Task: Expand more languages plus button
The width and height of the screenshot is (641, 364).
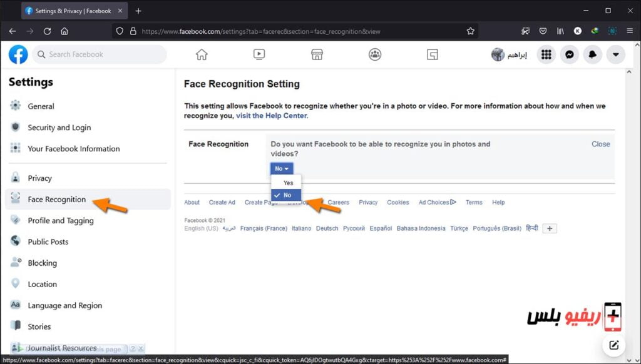Action: (550, 229)
